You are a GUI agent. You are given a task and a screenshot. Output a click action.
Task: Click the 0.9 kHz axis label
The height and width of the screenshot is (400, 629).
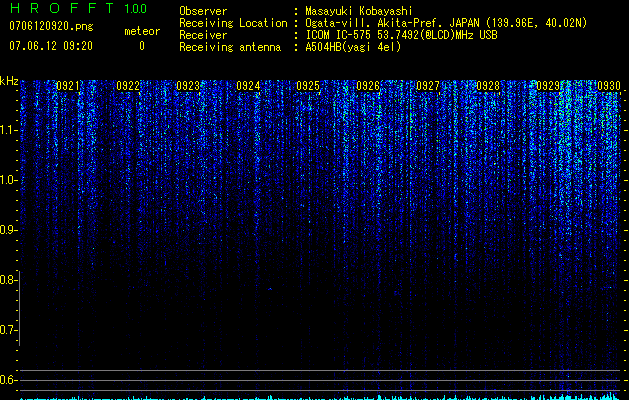point(8,230)
